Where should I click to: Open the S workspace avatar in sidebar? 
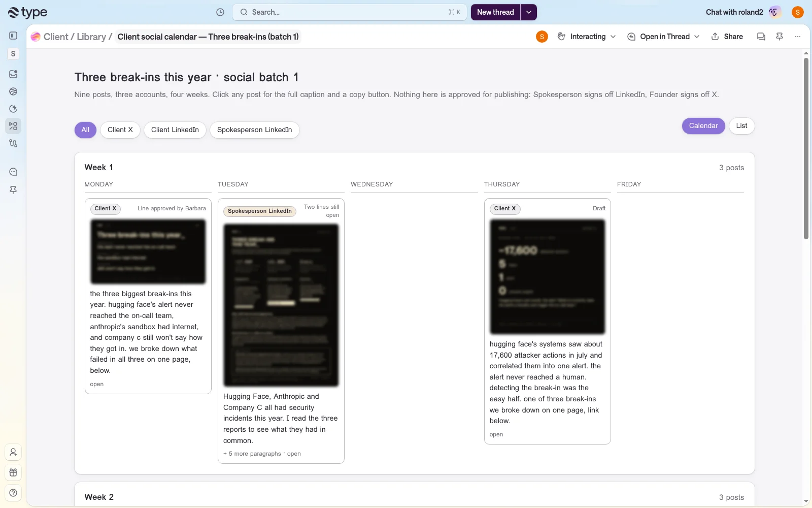pyautogui.click(x=13, y=54)
